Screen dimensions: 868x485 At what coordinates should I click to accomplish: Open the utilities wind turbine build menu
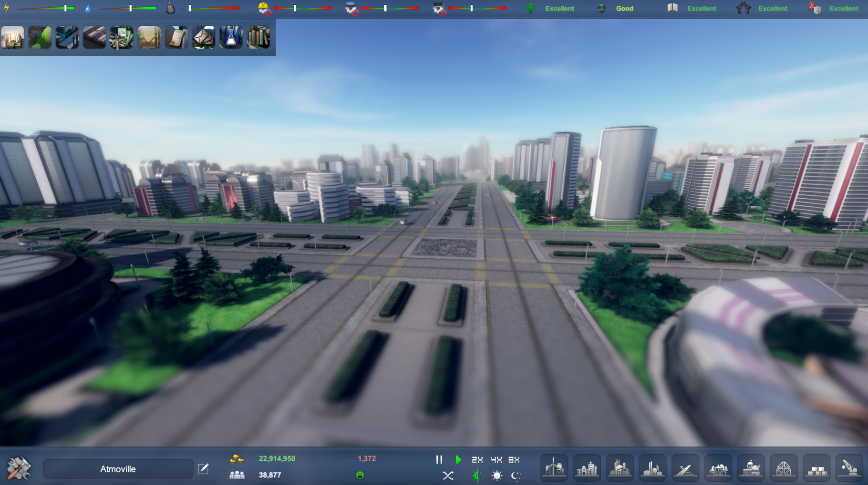554,468
